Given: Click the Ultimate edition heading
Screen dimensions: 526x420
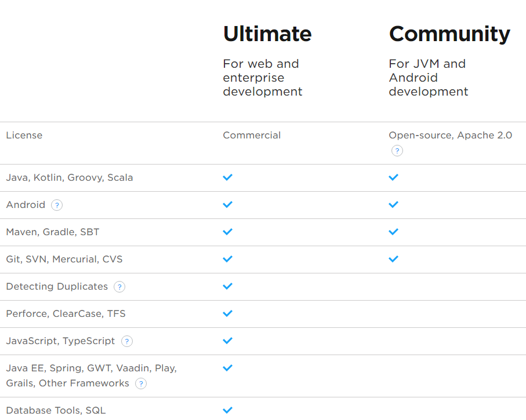Looking at the screenshot, I should 267,34.
